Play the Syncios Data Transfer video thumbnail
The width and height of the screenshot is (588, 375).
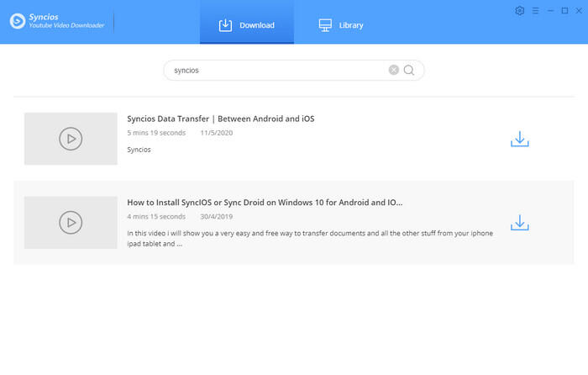[x=71, y=139]
